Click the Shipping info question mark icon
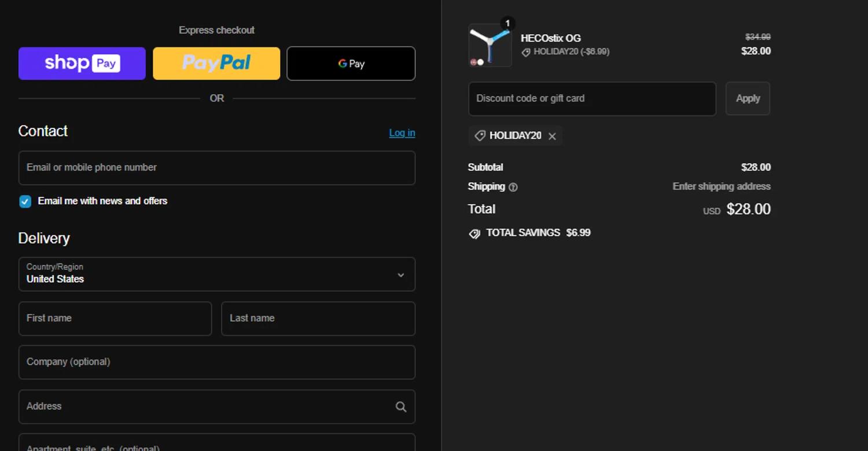This screenshot has height=451, width=868. pos(513,187)
